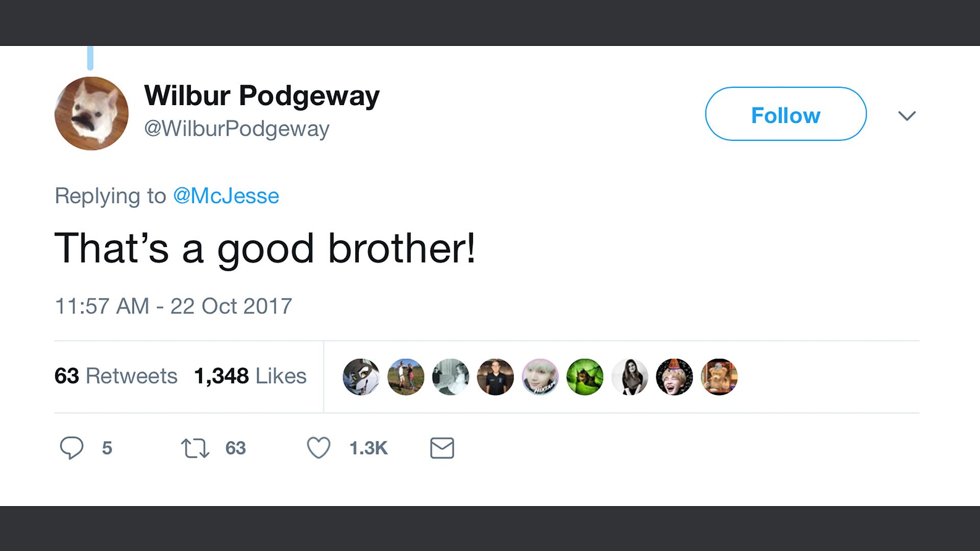This screenshot has width=980, height=551.
Task: Click the cartoon wolf liker avatar
Action: (361, 377)
